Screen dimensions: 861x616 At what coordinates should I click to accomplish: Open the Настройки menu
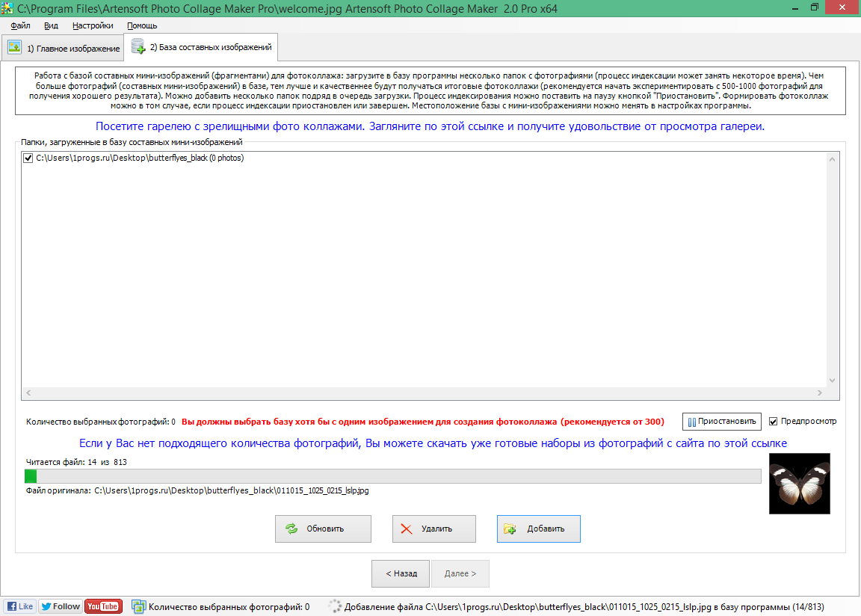93,25
